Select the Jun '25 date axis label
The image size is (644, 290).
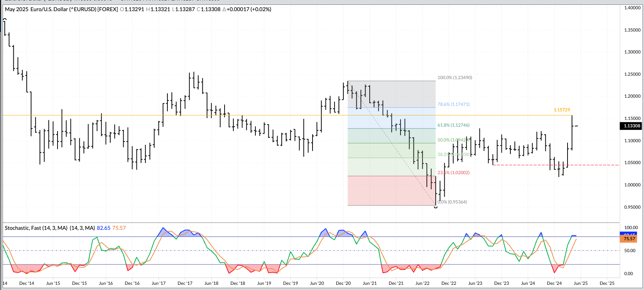click(581, 283)
